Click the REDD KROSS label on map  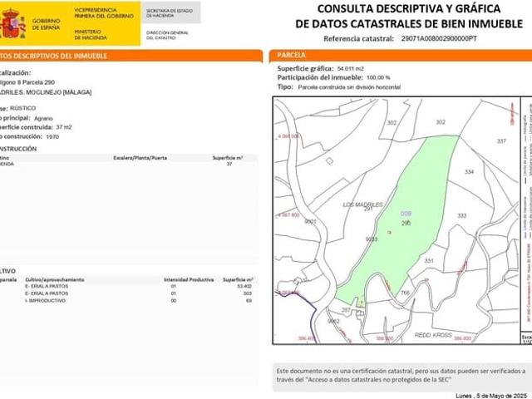pyautogui.click(x=433, y=335)
